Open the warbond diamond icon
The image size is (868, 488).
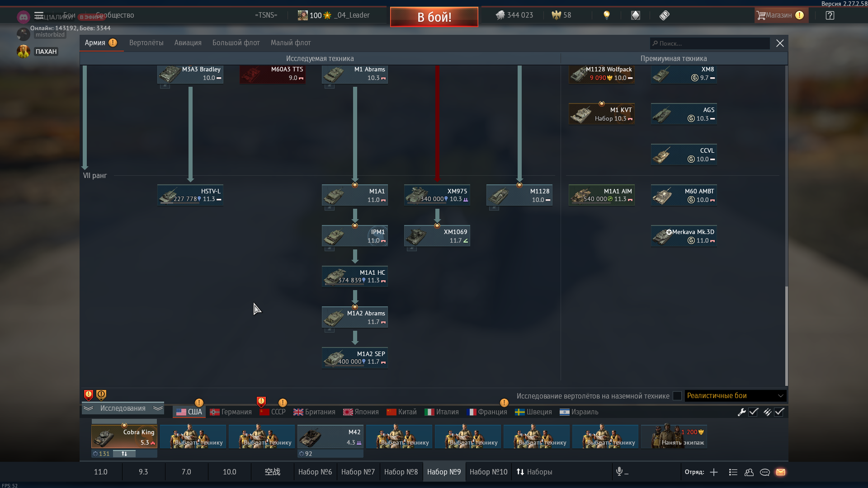(636, 15)
